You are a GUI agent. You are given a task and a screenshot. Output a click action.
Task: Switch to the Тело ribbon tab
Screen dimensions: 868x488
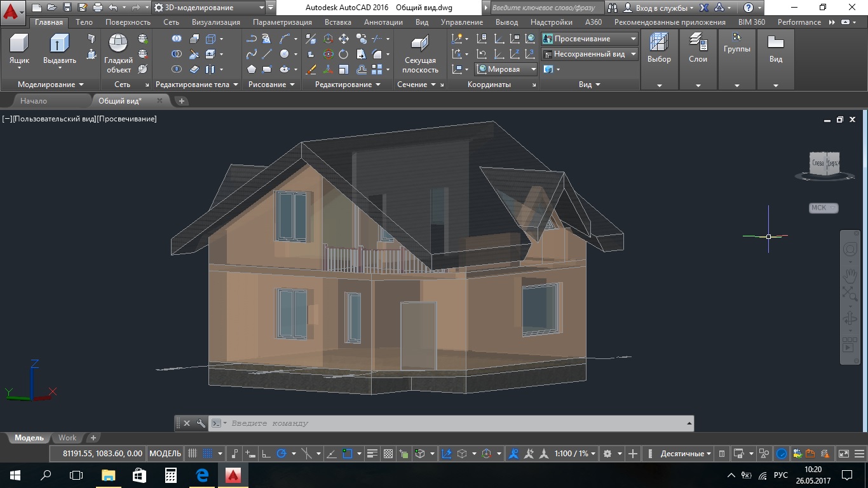coord(84,22)
